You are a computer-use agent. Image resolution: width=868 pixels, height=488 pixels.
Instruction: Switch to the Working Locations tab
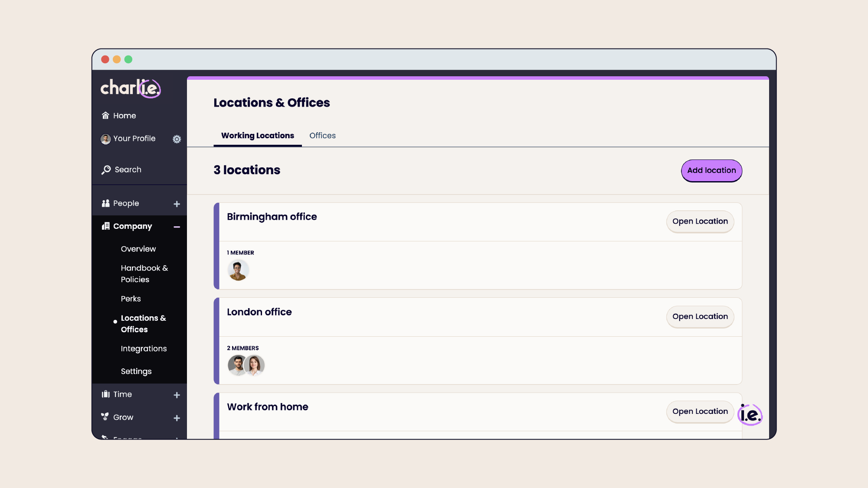(258, 136)
